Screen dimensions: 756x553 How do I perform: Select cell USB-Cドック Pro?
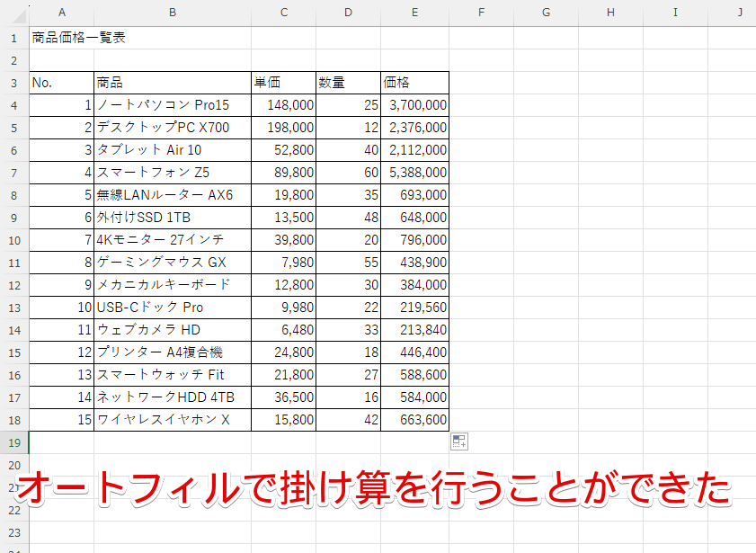(x=173, y=308)
